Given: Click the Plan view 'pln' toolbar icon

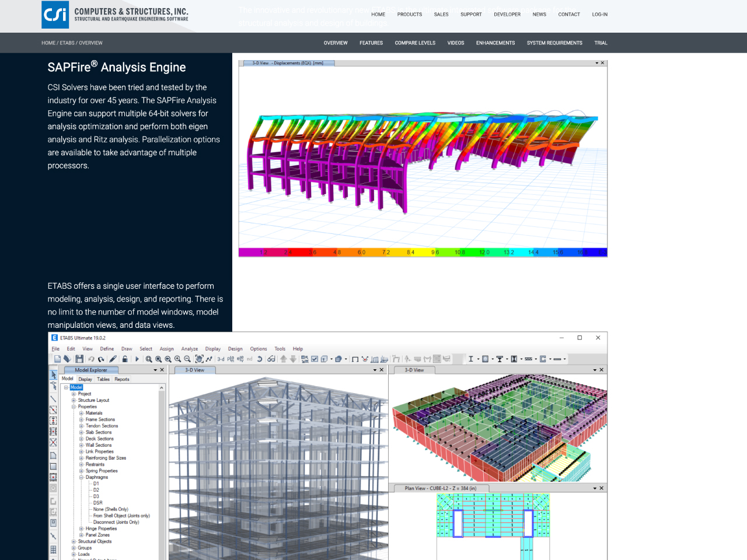Looking at the screenshot, I should pyautogui.click(x=231, y=359).
